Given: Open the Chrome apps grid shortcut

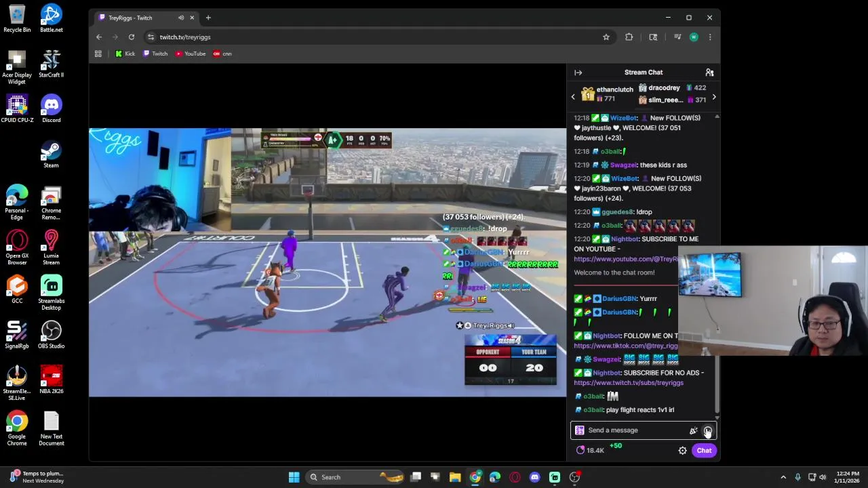Looking at the screenshot, I should pyautogui.click(x=98, y=54).
